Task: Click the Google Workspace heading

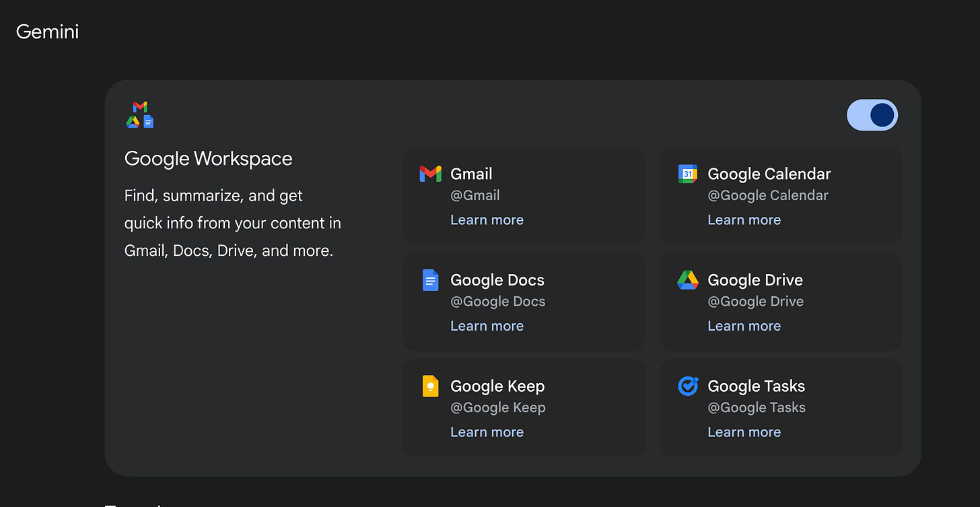Action: [209, 159]
